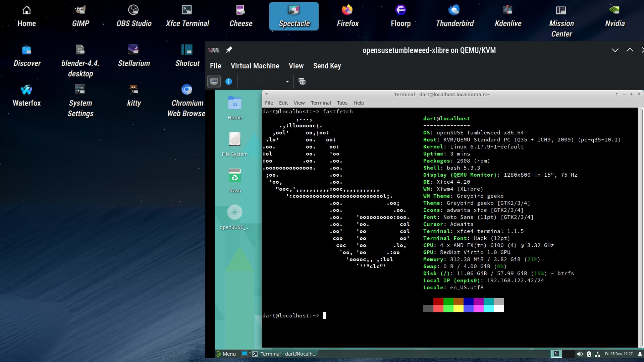Toggle show desktop button in guest panel
The height and width of the screenshot is (362, 644).
[245, 354]
